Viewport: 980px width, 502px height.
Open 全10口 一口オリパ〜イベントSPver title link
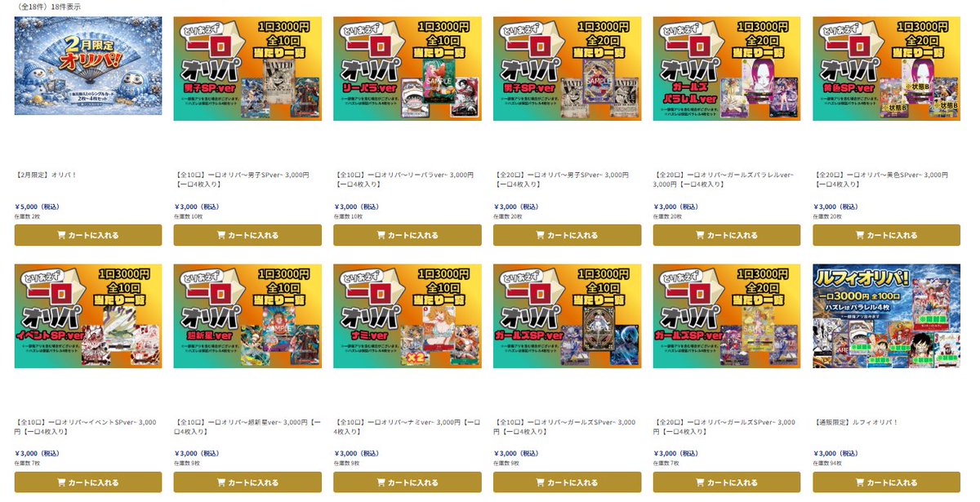86,426
